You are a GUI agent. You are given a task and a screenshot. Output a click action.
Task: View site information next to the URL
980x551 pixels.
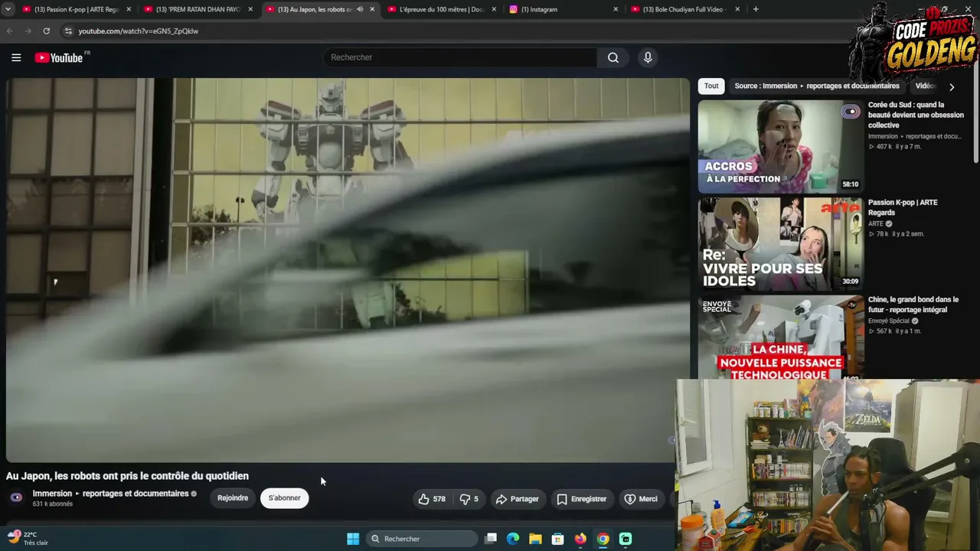pyautogui.click(x=68, y=31)
